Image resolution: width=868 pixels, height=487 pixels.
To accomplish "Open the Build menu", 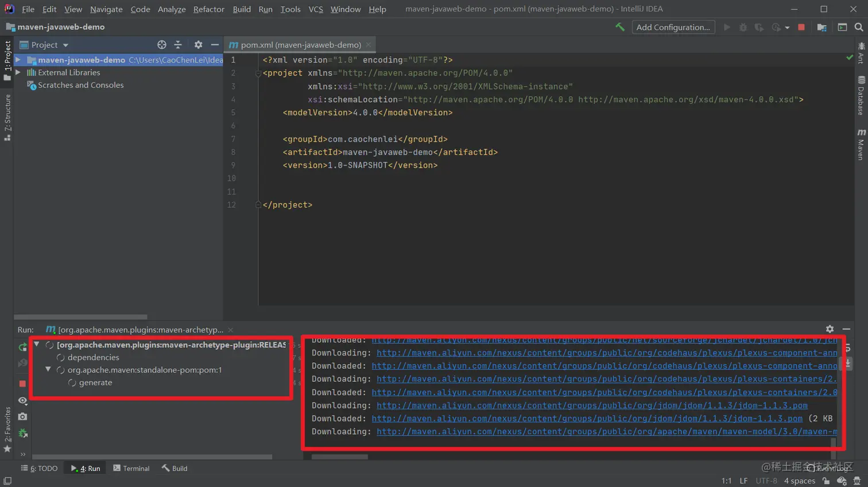I will [242, 9].
